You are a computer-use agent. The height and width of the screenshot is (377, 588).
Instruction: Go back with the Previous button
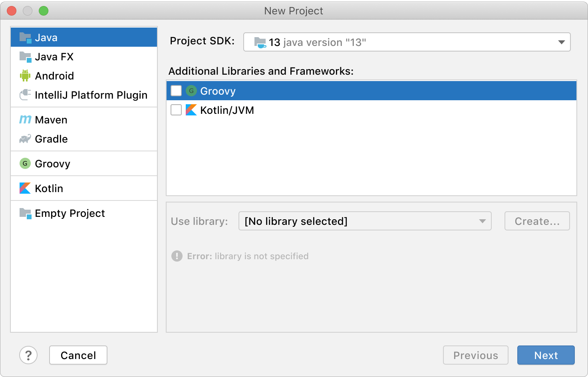tap(475, 355)
